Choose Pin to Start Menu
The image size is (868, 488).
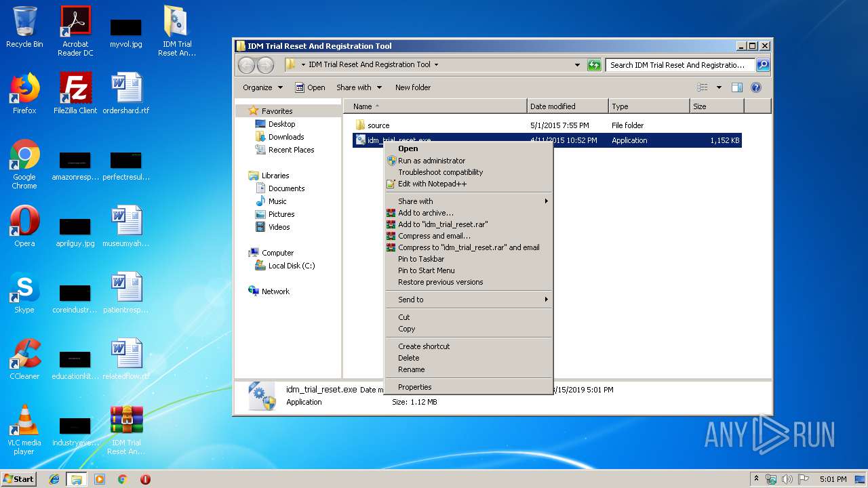click(x=468, y=270)
